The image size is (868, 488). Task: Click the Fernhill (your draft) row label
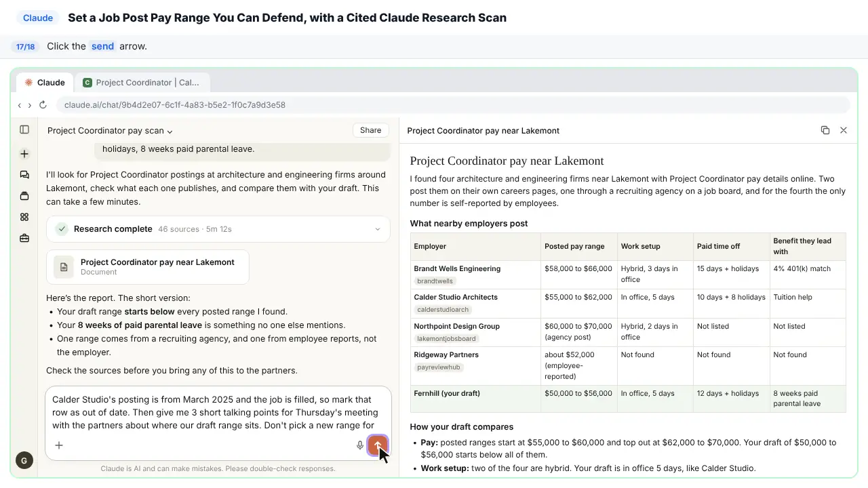(x=447, y=393)
